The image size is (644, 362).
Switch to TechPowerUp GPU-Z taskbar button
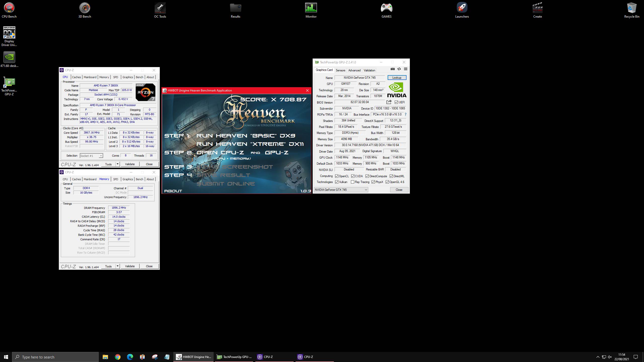click(234, 357)
